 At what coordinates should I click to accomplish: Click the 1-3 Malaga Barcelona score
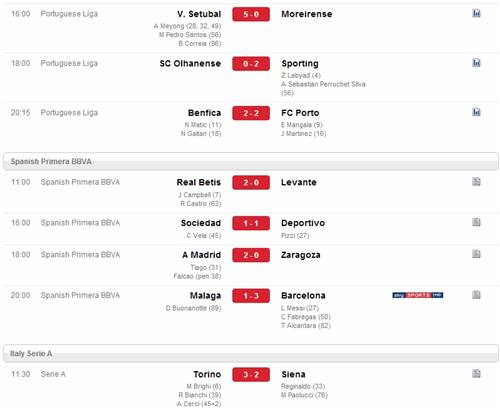point(251,296)
